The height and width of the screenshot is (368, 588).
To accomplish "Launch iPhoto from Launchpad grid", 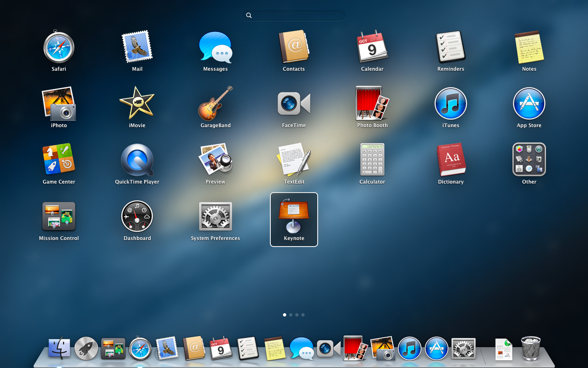I will [x=59, y=103].
